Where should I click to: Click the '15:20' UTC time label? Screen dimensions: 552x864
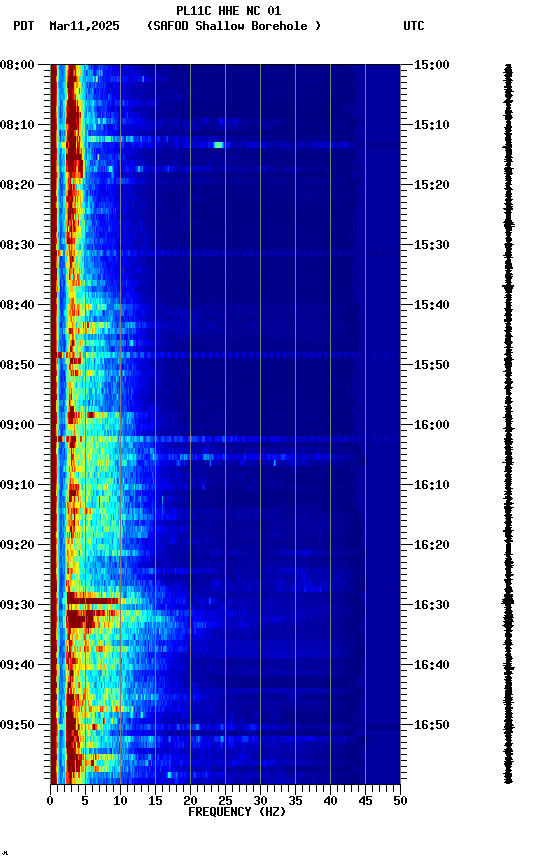(431, 185)
